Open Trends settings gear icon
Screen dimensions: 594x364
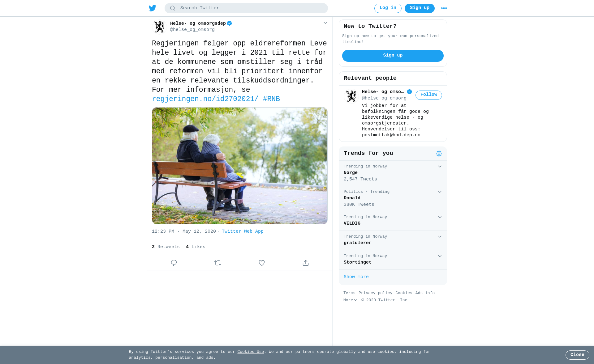click(439, 154)
